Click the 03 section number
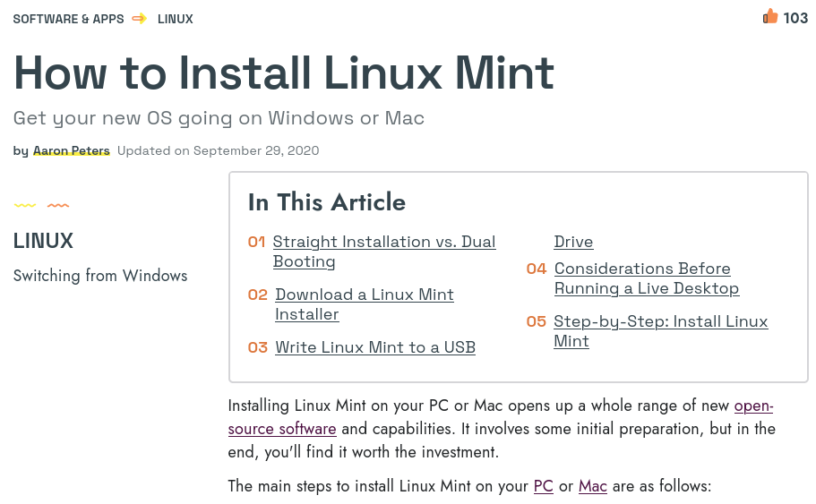Screen dimensions: 816x504 pyautogui.click(x=258, y=347)
